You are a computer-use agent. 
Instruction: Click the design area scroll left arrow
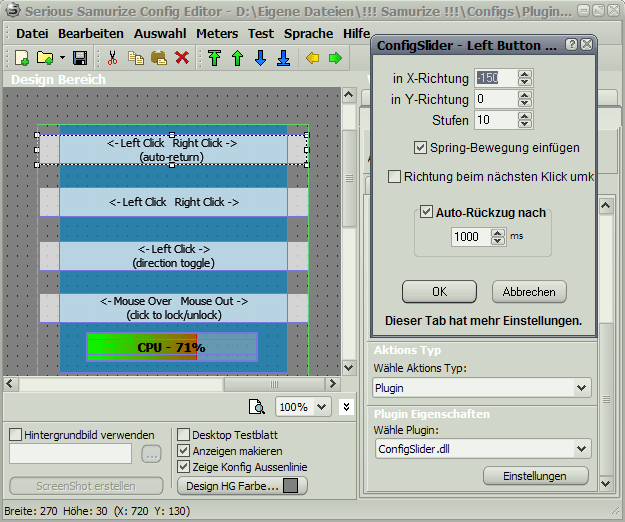tap(10, 384)
